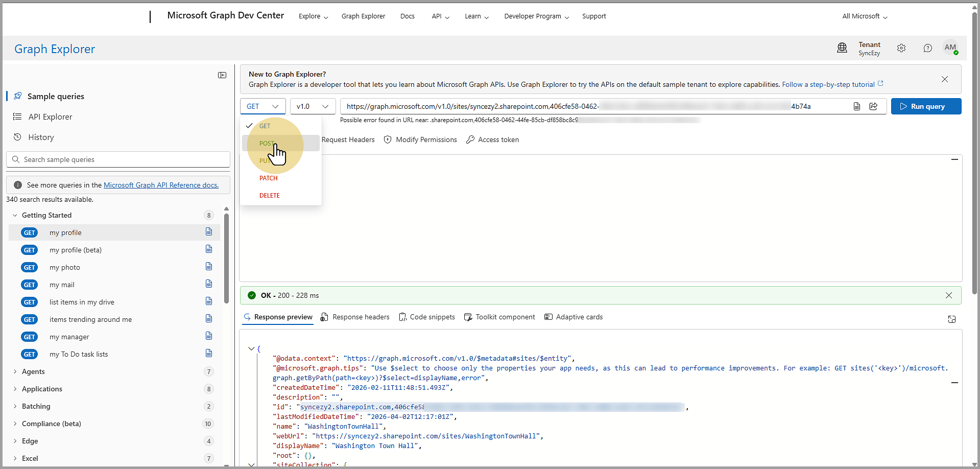980x469 pixels.
Task: Follow the Microsoft Graph API Reference docs link
Action: (x=161, y=185)
